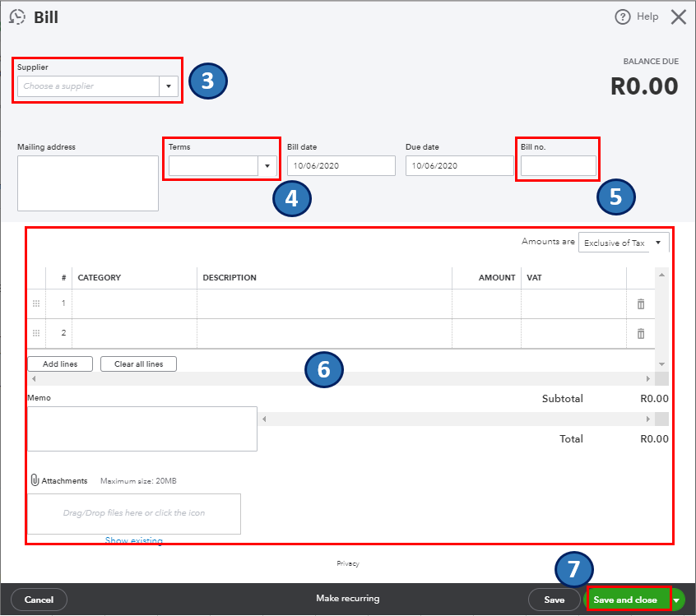
Task: Click the Bill no. field
Action: pos(559,165)
